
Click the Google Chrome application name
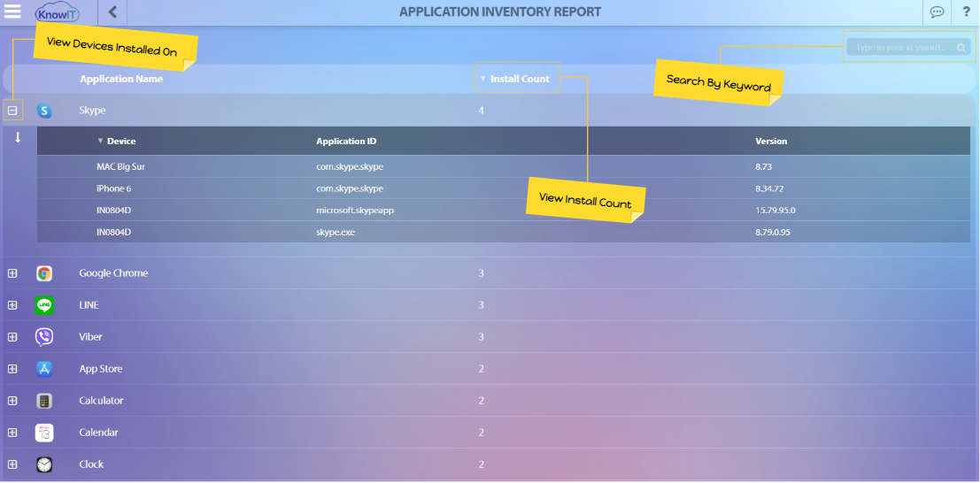[113, 273]
